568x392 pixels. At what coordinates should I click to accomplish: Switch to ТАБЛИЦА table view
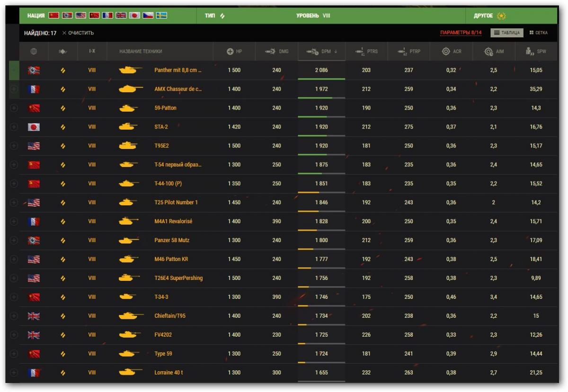[x=506, y=33]
